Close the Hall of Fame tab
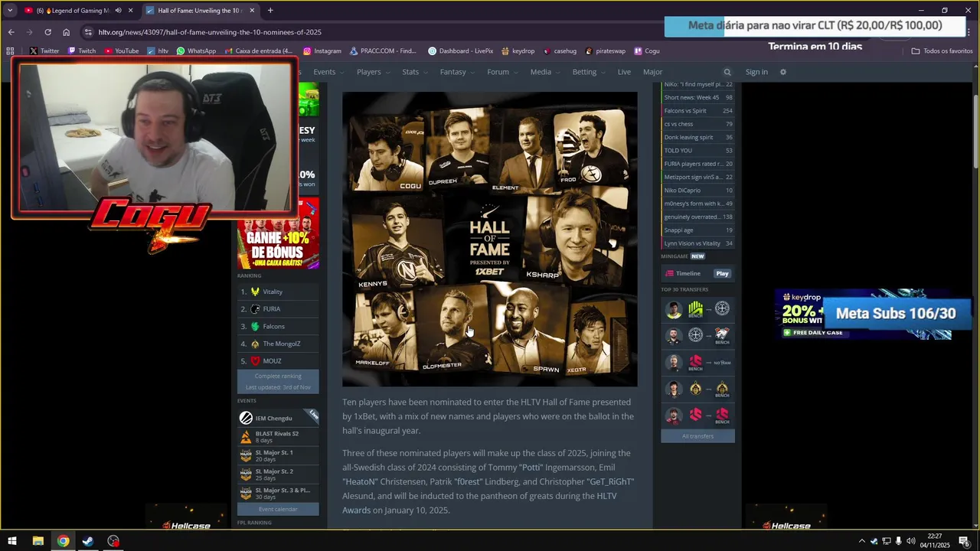 tap(252, 11)
